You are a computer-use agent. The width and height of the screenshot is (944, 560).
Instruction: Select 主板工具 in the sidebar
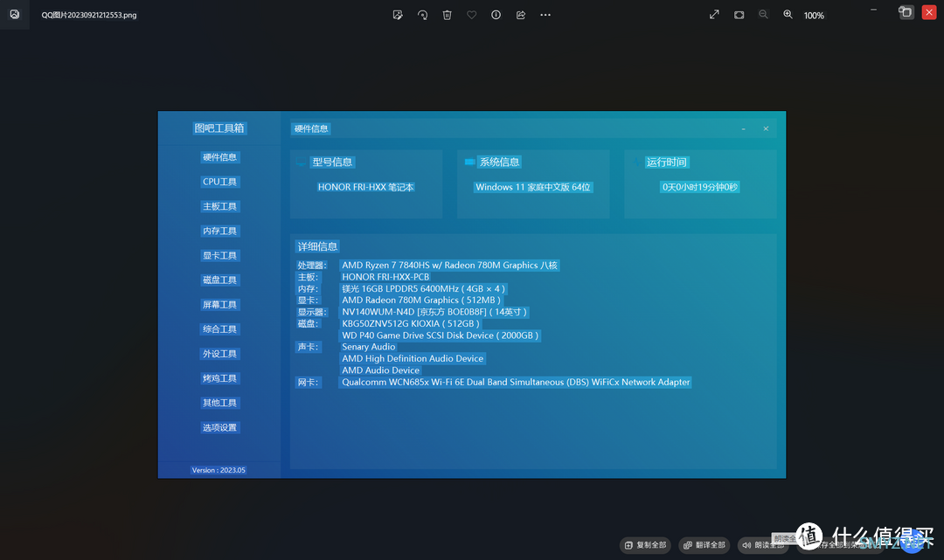(219, 206)
